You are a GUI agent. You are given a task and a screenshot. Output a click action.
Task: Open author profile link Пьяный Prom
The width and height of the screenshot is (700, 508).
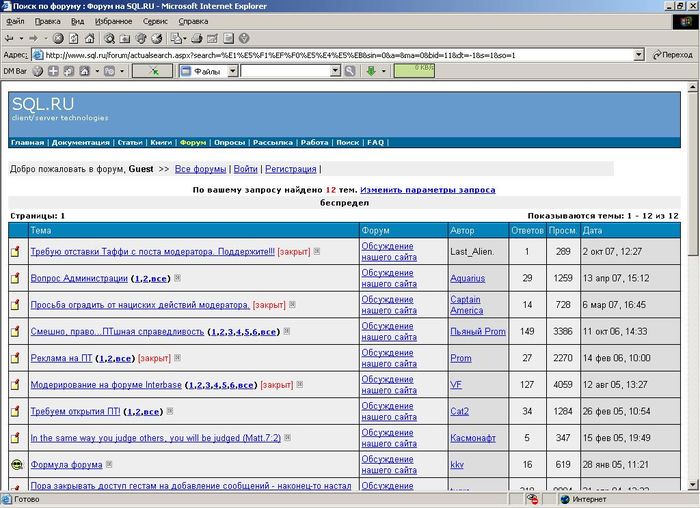tap(477, 331)
